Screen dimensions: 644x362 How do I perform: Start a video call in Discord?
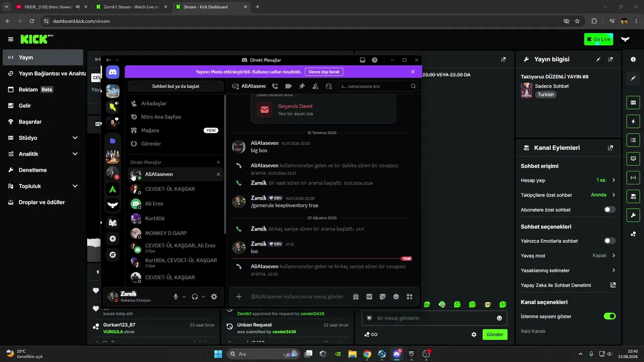(x=288, y=86)
